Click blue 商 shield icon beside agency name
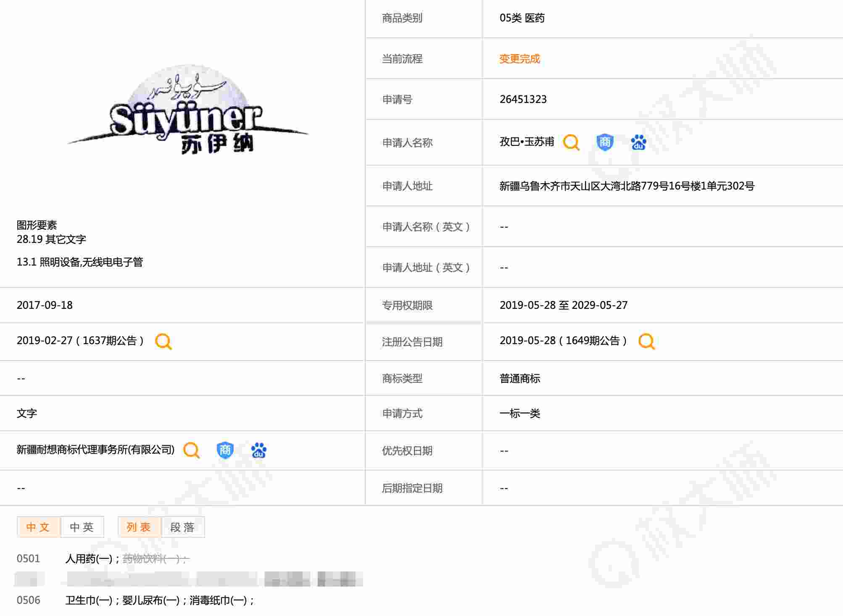The width and height of the screenshot is (843, 616). click(225, 450)
